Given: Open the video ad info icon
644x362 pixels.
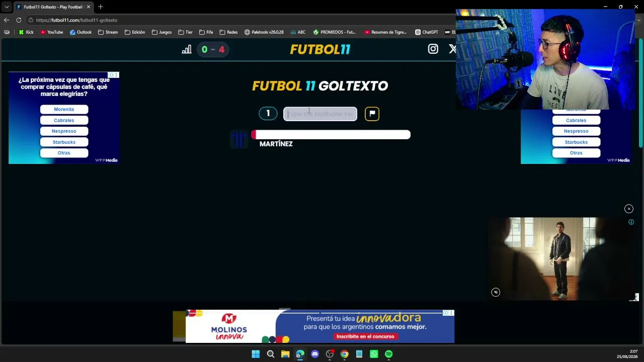Looking at the screenshot, I should (x=631, y=222).
